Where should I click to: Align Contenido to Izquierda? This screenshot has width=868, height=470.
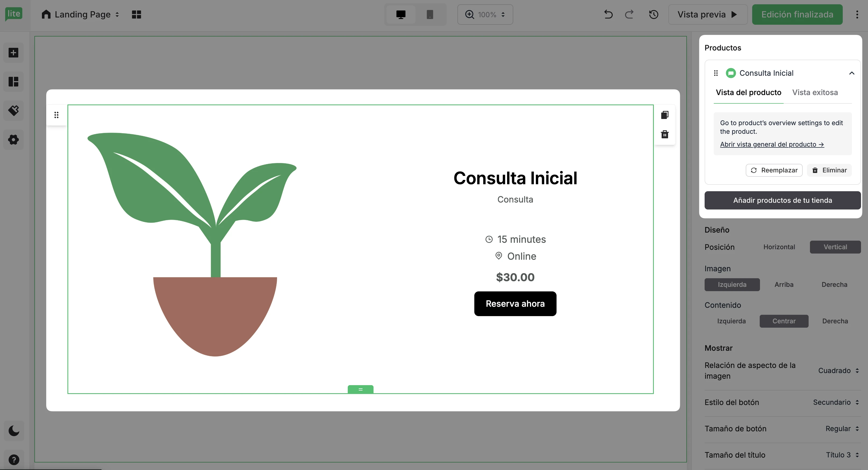point(731,321)
